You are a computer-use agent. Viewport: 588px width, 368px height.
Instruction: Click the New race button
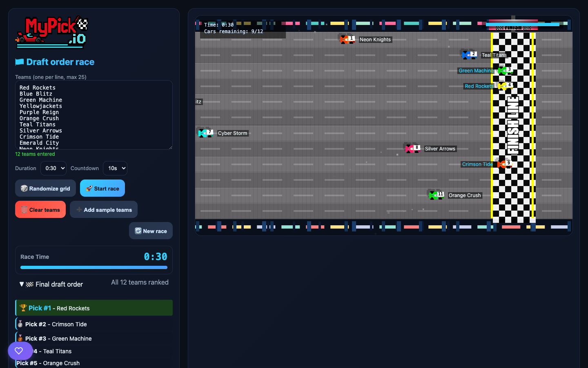pyautogui.click(x=151, y=231)
